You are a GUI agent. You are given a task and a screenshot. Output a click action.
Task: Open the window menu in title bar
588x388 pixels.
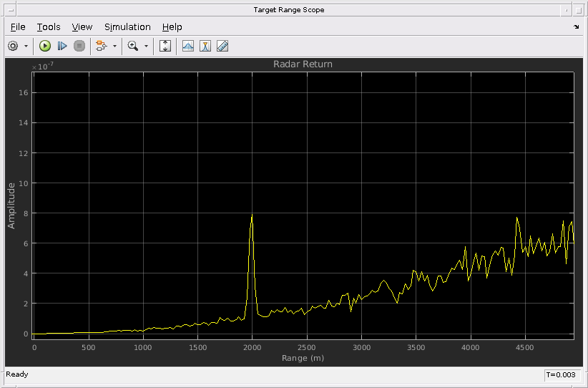11,10
